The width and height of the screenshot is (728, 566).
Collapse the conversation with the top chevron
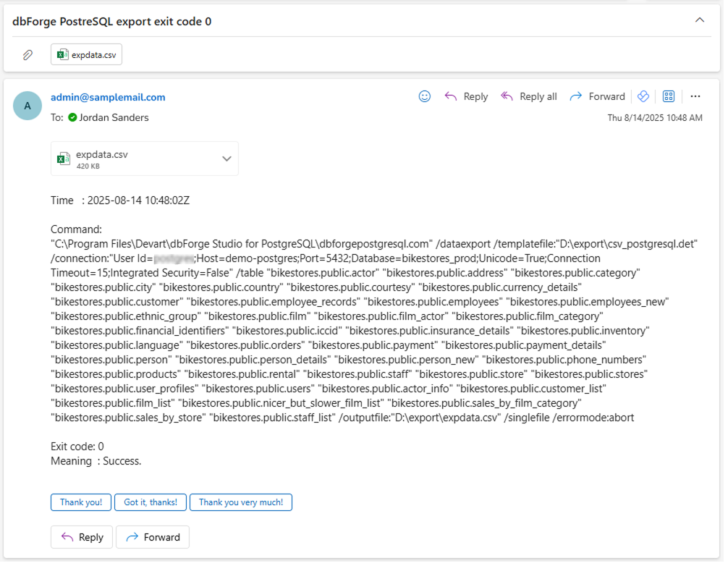[699, 20]
